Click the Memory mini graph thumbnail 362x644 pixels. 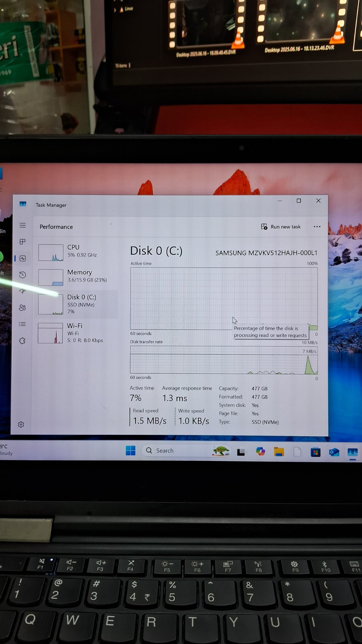pyautogui.click(x=51, y=278)
